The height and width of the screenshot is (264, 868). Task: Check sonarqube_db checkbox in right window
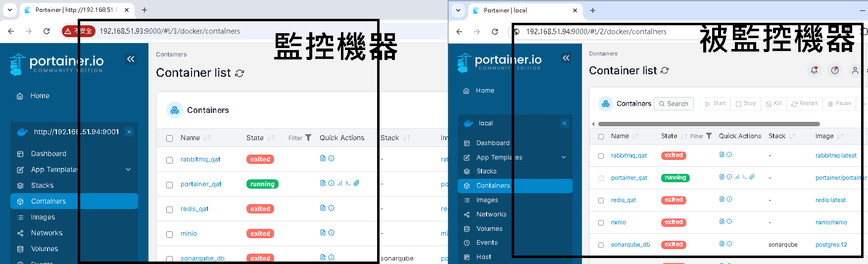[x=601, y=245]
